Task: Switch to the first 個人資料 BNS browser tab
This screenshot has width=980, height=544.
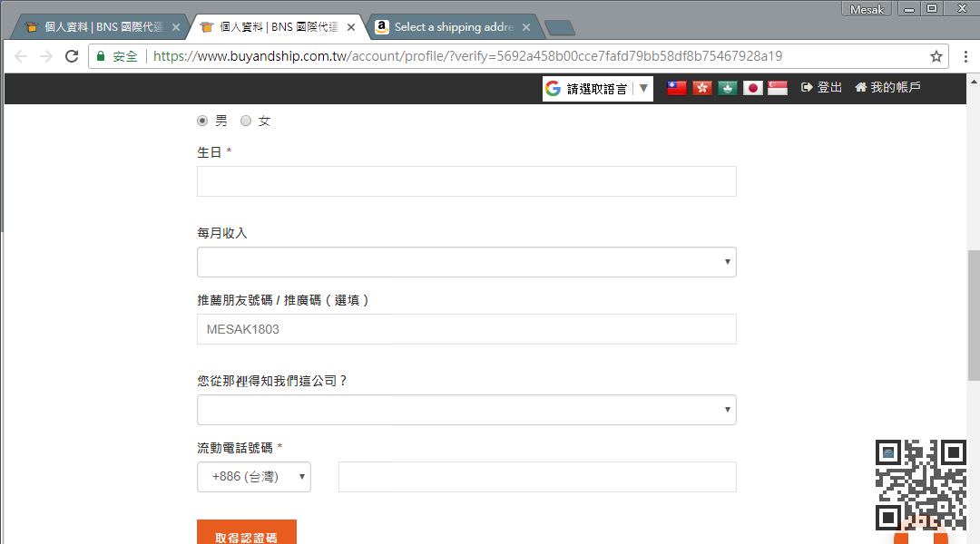Action: [100, 27]
